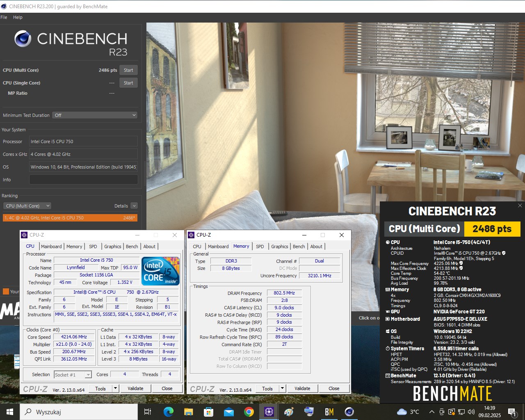Click the right CPU-Z window title icon
525x420 pixels.
[191, 235]
